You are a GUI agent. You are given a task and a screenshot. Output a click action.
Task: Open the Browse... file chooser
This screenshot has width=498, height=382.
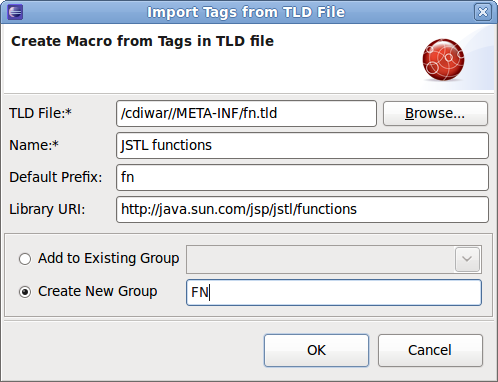(x=435, y=113)
